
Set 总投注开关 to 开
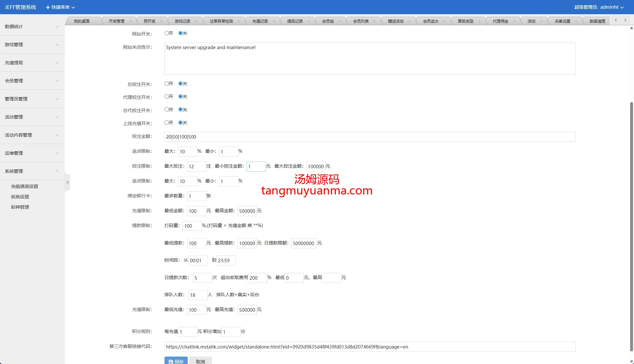(166, 84)
